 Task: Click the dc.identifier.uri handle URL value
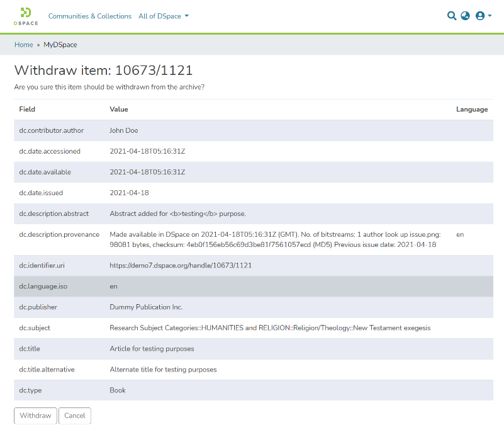pos(181,266)
